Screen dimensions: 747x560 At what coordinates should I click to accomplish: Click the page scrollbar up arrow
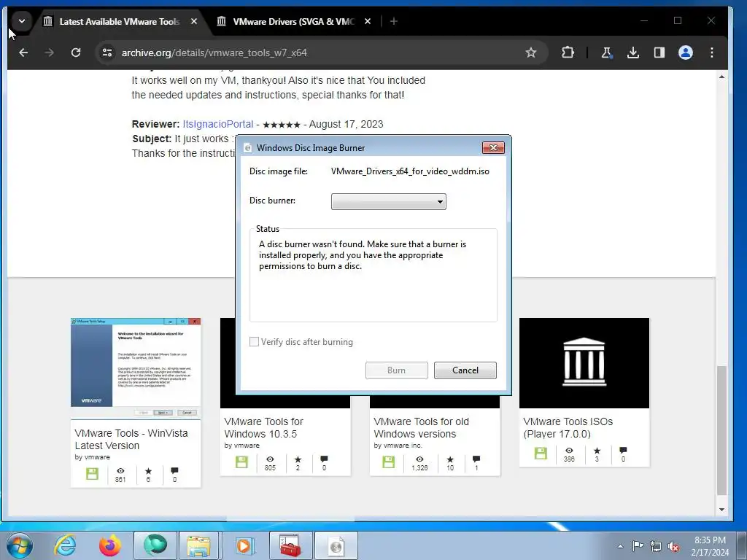tap(721, 76)
